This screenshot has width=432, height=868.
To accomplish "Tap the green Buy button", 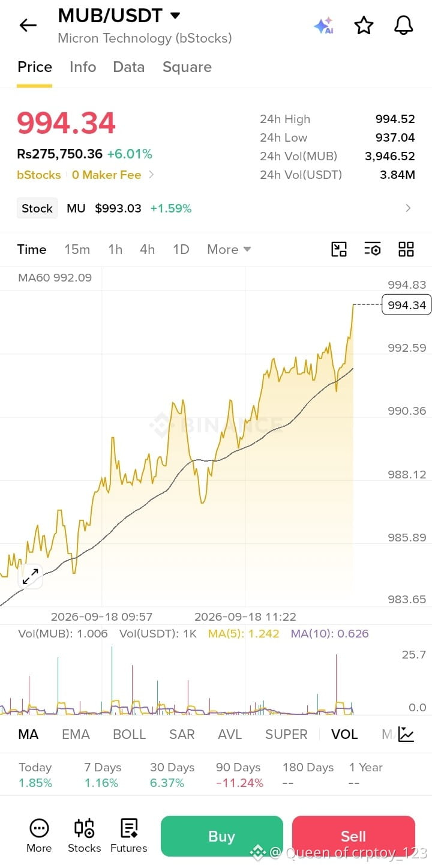I will tap(221, 836).
